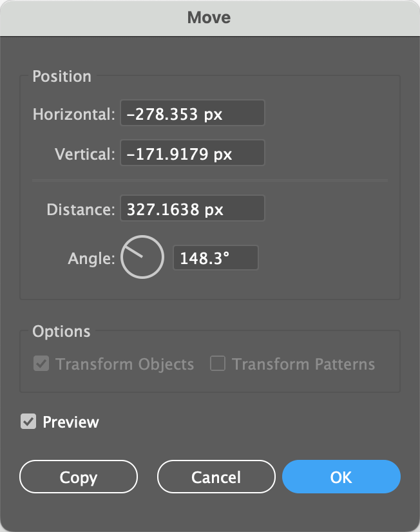The image size is (420, 532).
Task: Click the "Transform Patterns" label text
Action: point(303,365)
